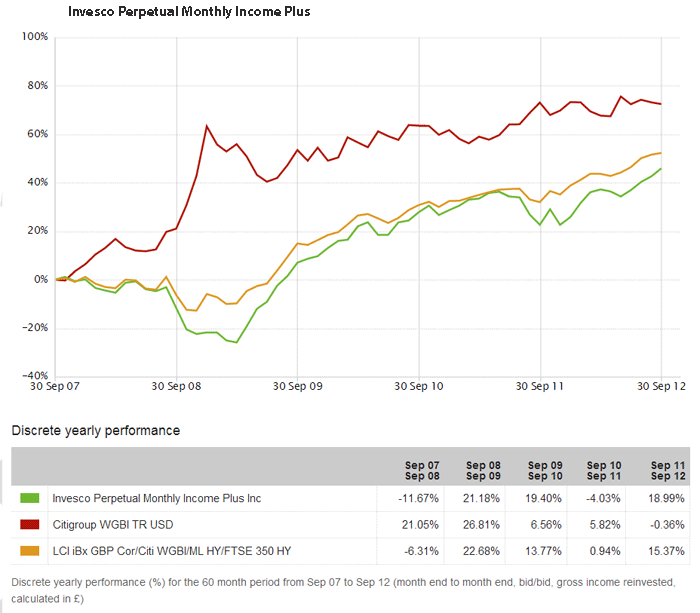Select 'LCI iBx GBP Cor/Citi WGBI/ML HY/FTSE 350 HY' label
This screenshot has width=700, height=613.
point(172,551)
